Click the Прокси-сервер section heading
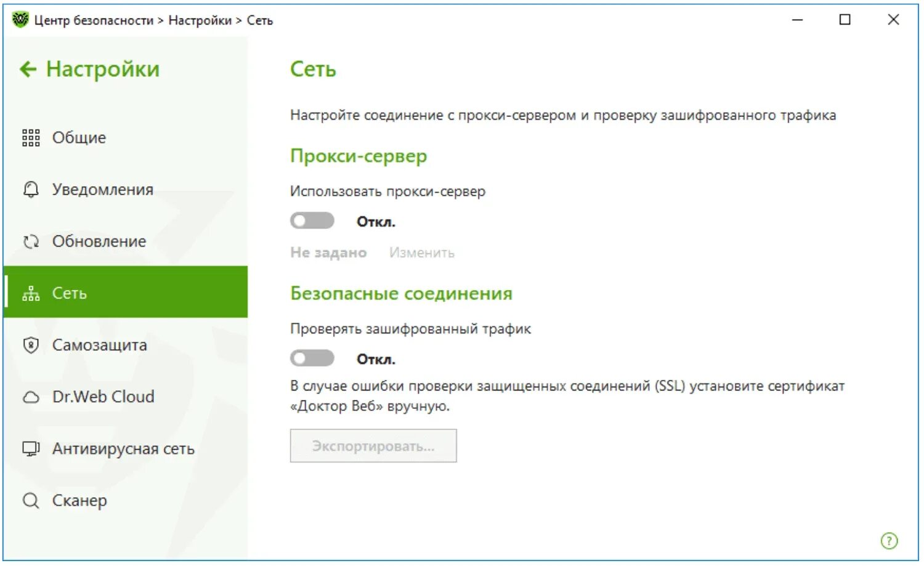The width and height of the screenshot is (924, 566). click(359, 156)
